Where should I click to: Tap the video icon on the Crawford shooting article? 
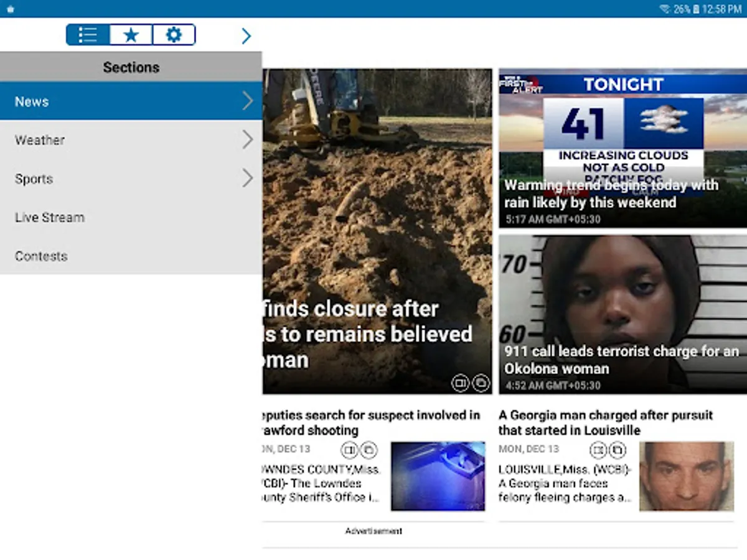(349, 449)
